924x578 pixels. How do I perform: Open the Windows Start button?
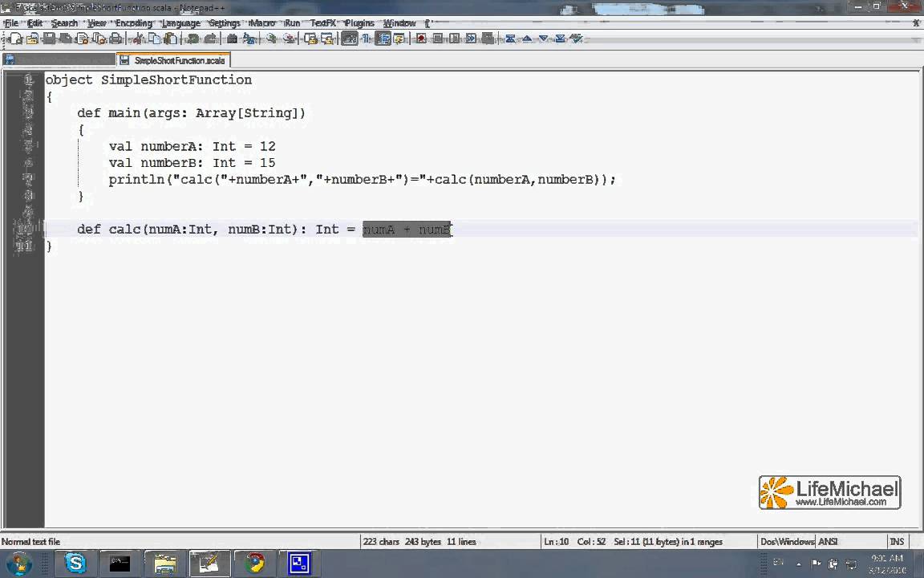click(19, 564)
